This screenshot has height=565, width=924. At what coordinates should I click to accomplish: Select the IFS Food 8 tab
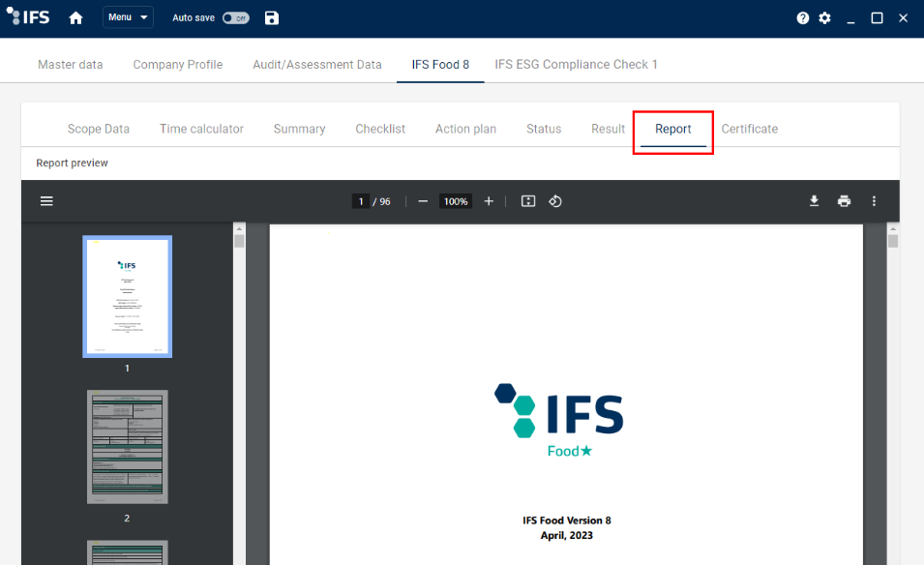[x=440, y=64]
